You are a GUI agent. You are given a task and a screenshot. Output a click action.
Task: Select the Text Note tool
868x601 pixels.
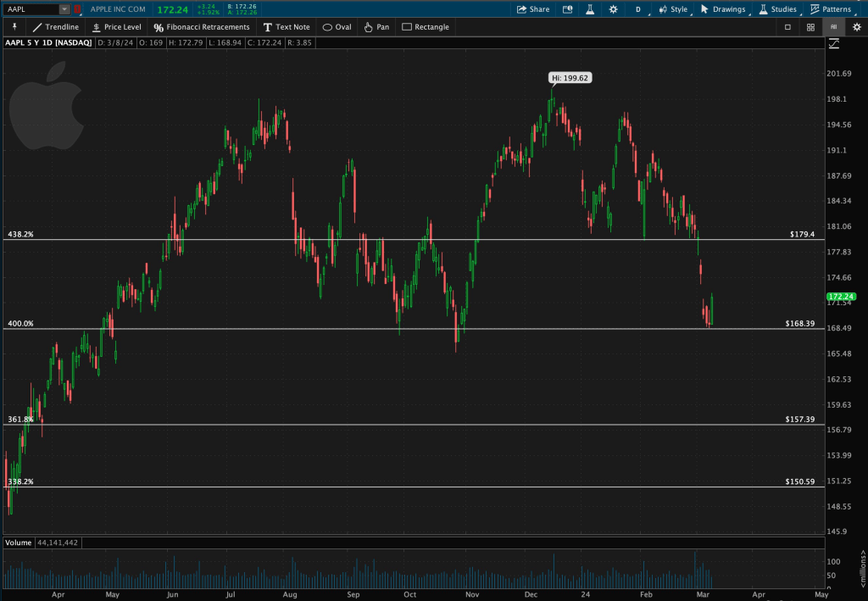click(287, 27)
